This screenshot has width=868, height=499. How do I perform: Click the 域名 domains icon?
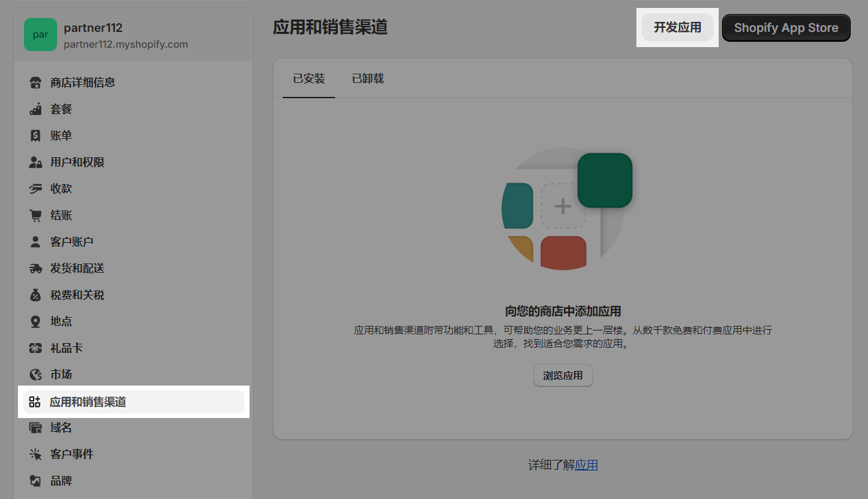click(x=36, y=427)
